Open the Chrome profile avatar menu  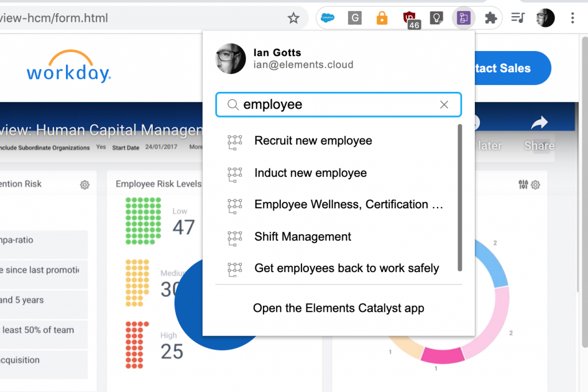coord(545,18)
